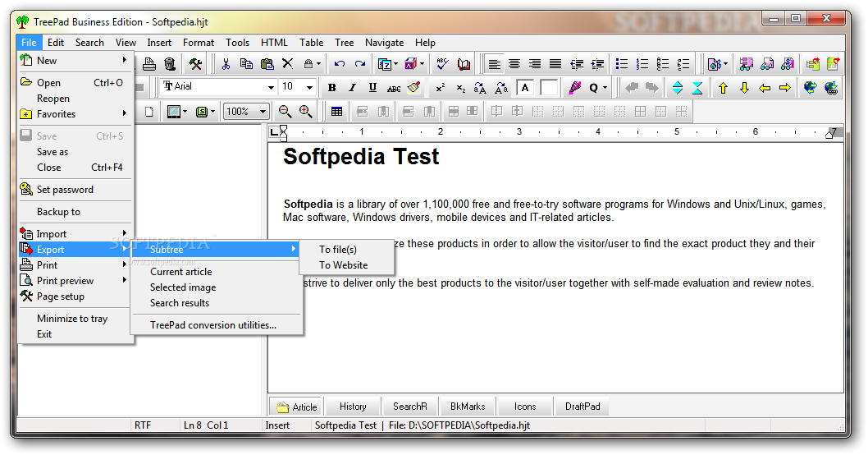Click the Softpedia Test heading text
The width and height of the screenshot is (868, 455).
tap(361, 157)
